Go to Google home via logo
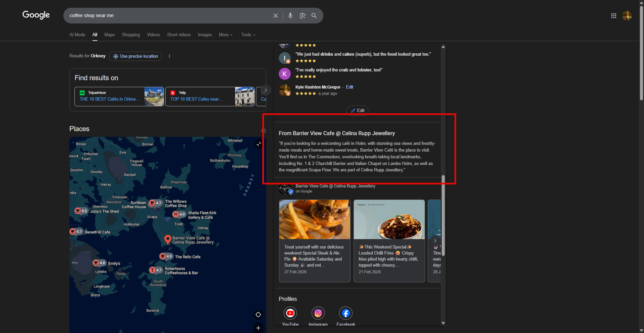The height and width of the screenshot is (333, 644). pos(36,15)
